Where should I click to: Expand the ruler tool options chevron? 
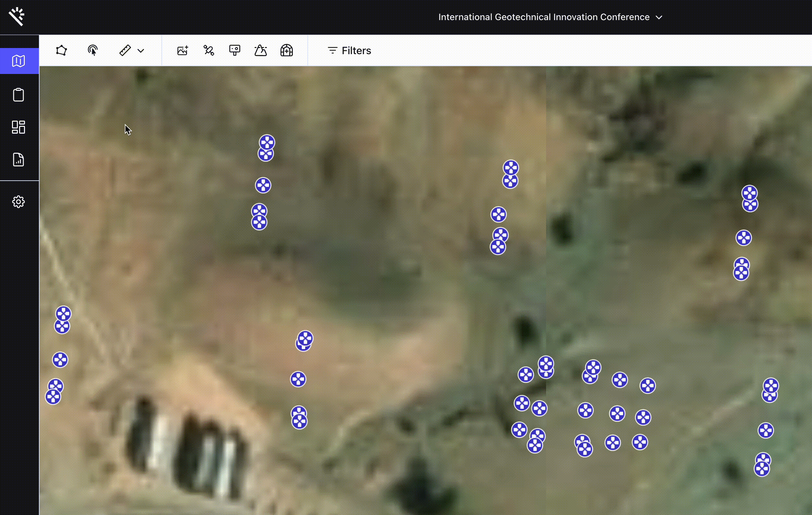(x=141, y=51)
